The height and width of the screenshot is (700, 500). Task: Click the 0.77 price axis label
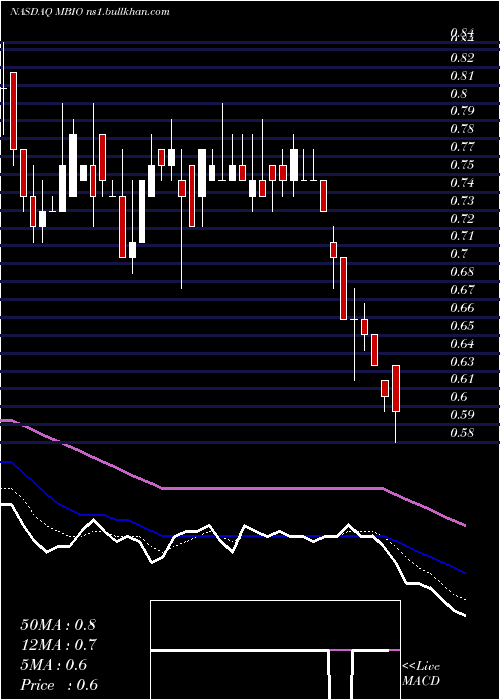pyautogui.click(x=462, y=147)
